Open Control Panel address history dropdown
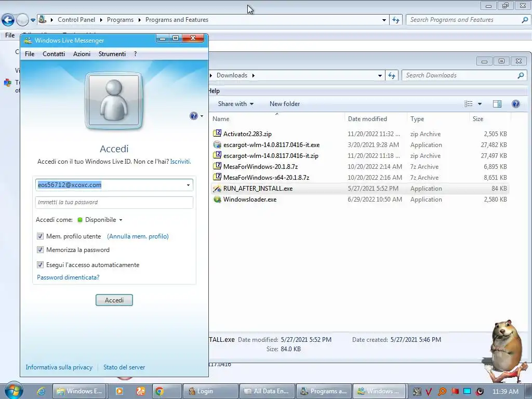532x399 pixels. [384, 20]
